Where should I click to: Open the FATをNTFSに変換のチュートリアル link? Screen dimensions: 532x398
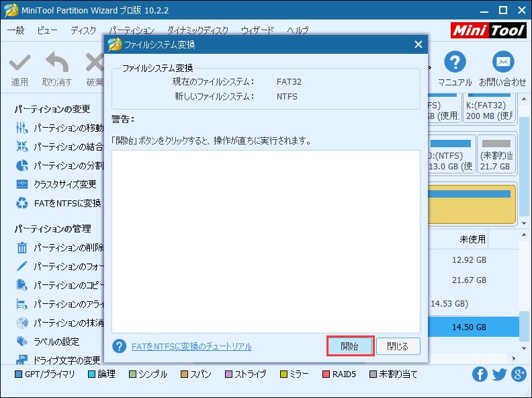click(x=191, y=347)
